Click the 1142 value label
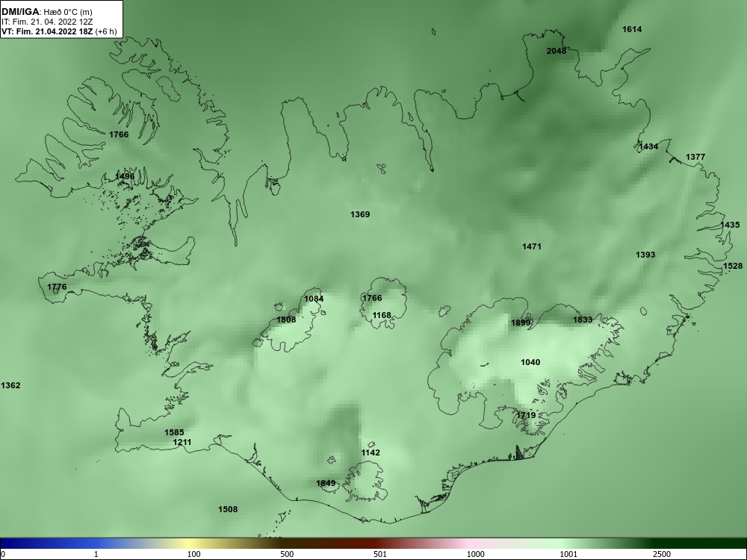The image size is (747, 560). coord(371,453)
